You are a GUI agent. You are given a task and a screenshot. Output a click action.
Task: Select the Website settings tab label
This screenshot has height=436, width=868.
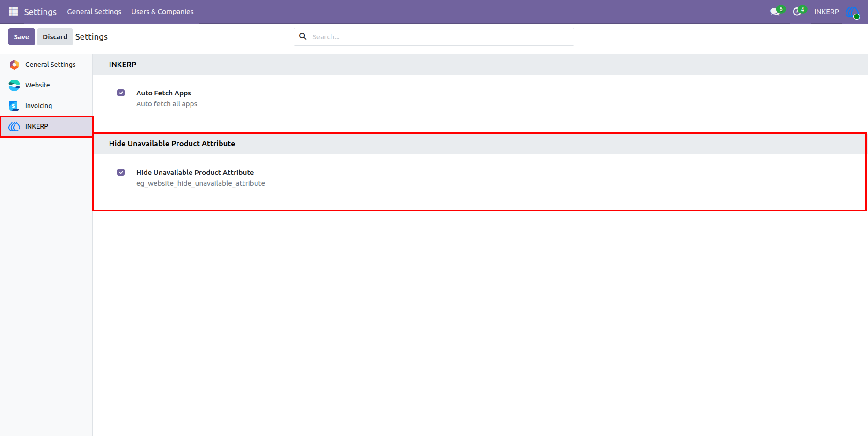(x=37, y=85)
